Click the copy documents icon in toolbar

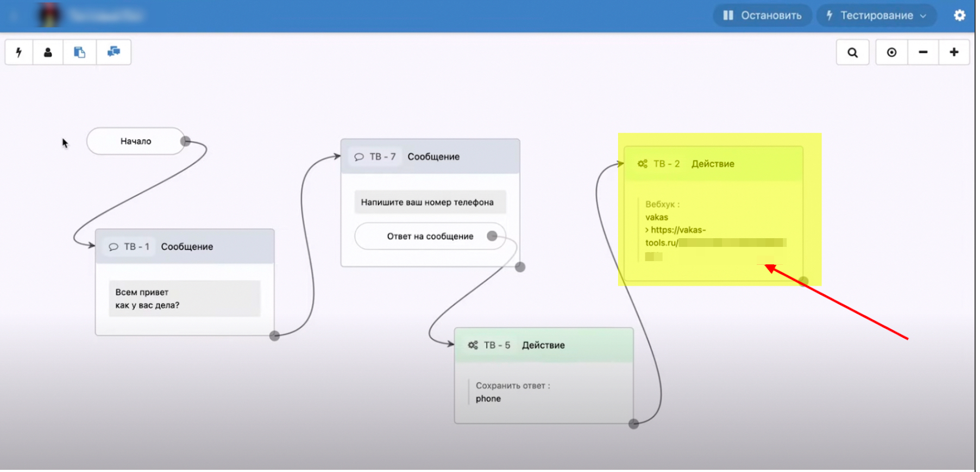click(79, 52)
